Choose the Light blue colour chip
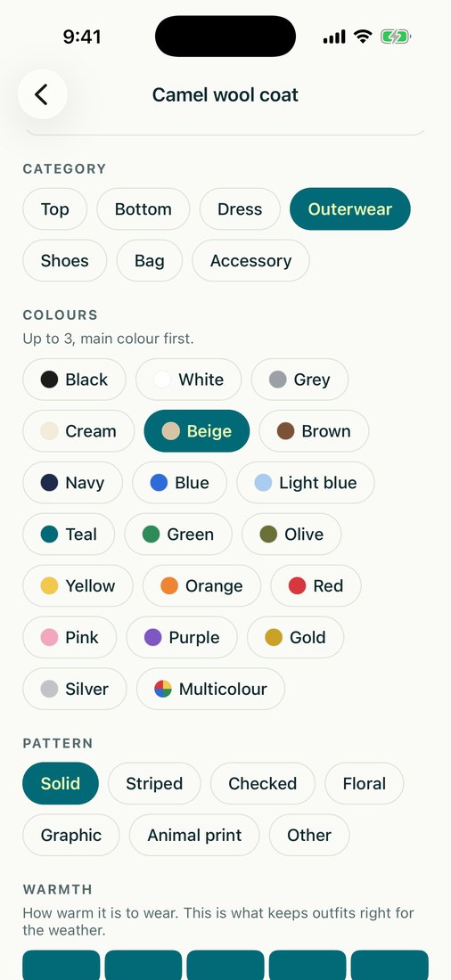The image size is (451, 980). coord(305,483)
